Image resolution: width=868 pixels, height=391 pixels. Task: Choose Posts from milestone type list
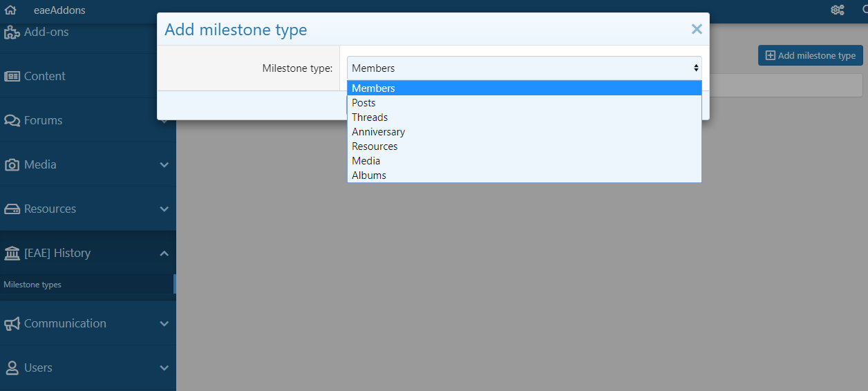pos(364,103)
